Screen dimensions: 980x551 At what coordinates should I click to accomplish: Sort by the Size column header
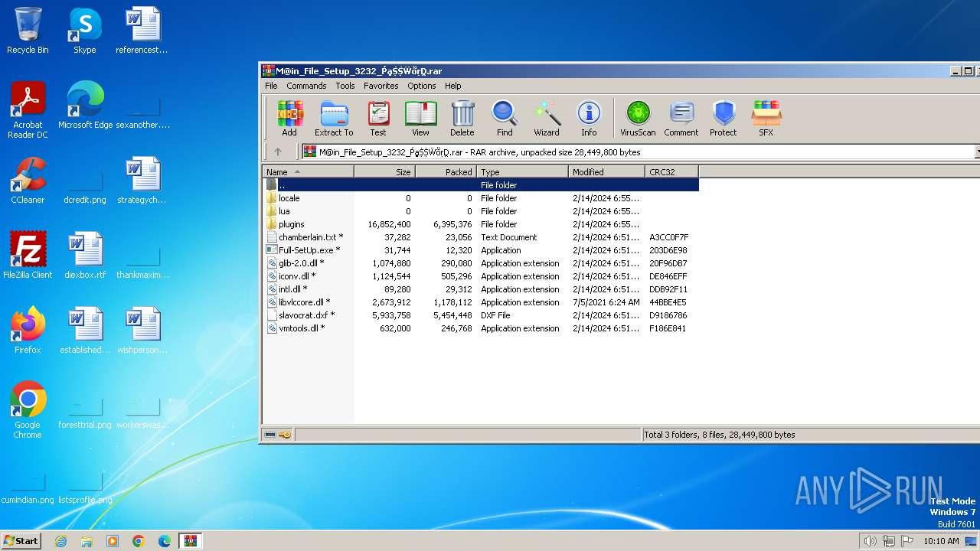[384, 172]
